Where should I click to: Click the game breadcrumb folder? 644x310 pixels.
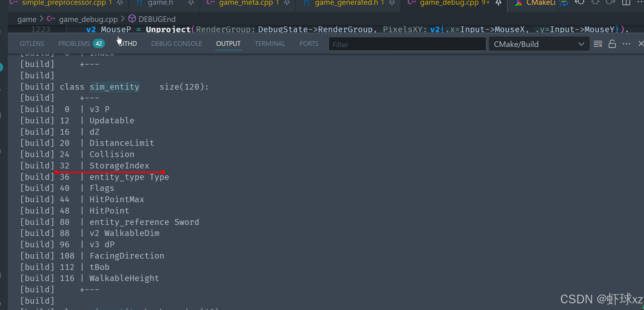pos(27,19)
